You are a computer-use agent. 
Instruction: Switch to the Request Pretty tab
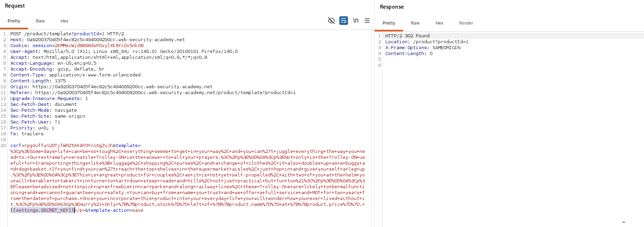click(x=14, y=21)
